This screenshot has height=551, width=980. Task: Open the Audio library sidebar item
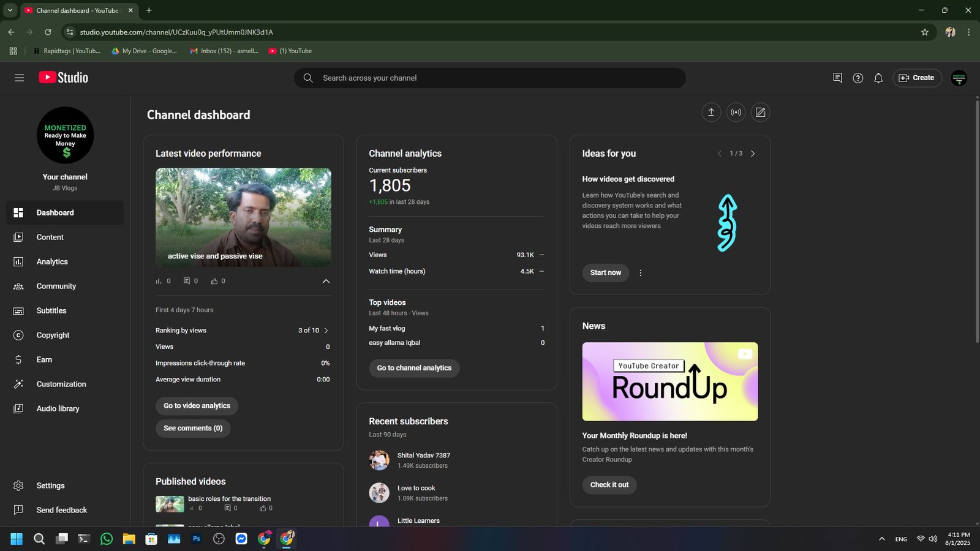[65, 408]
